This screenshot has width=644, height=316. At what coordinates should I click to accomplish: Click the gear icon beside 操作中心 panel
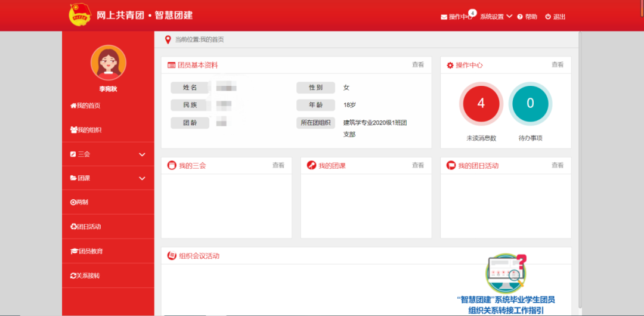pos(450,65)
